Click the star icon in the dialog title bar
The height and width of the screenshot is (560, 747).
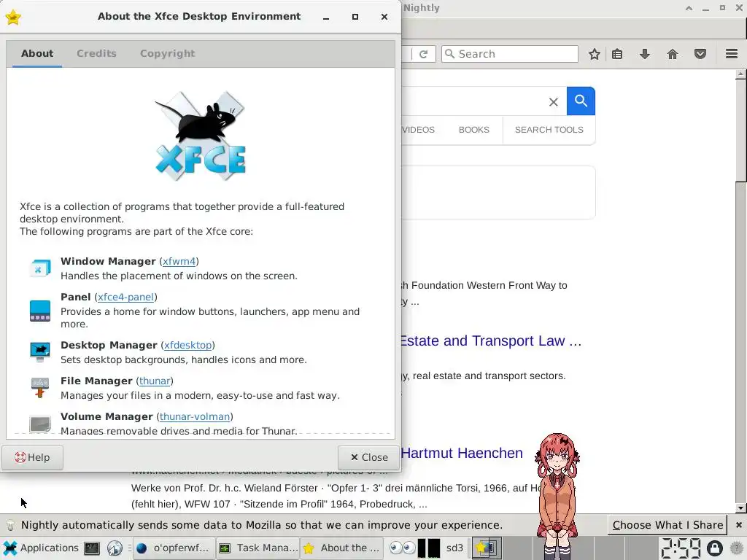coord(13,17)
